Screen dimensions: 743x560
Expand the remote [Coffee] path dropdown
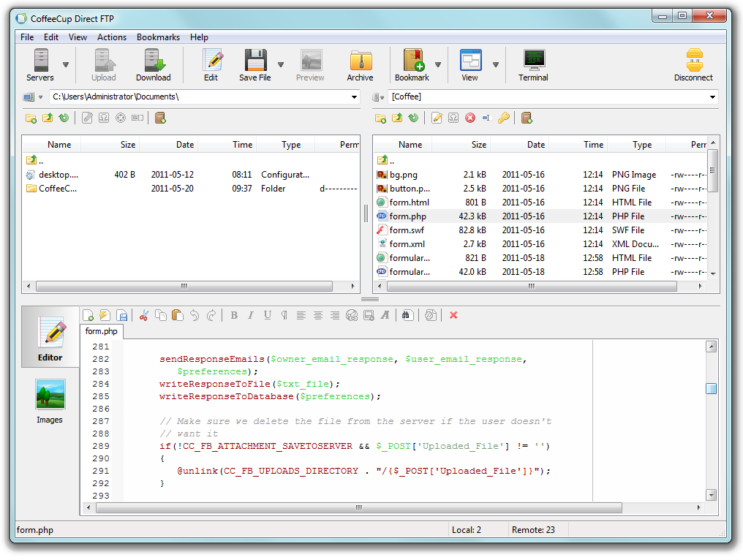click(712, 97)
